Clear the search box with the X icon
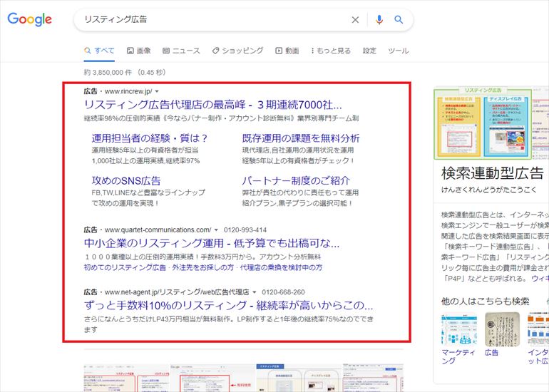Screen dimensions: 549x392 [x=355, y=20]
